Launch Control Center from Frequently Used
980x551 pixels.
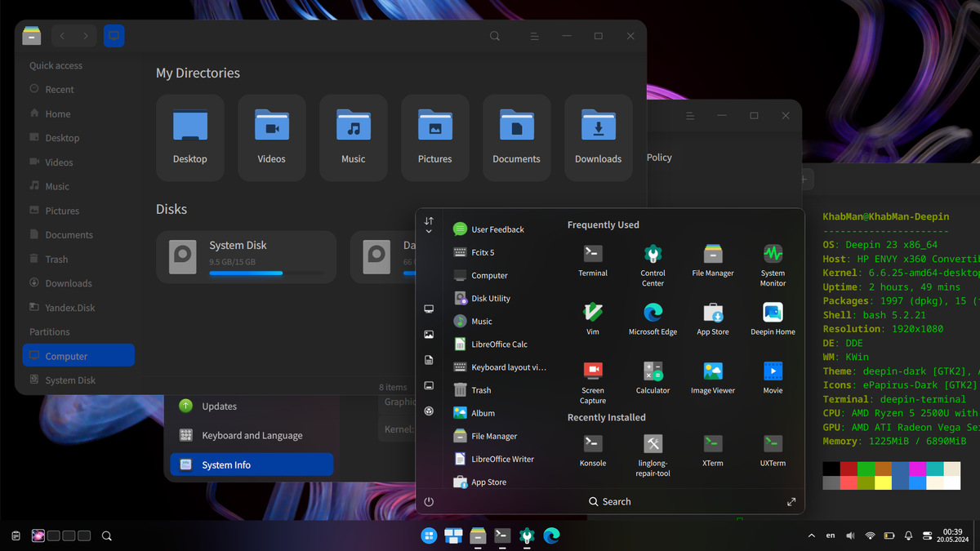[x=653, y=255]
